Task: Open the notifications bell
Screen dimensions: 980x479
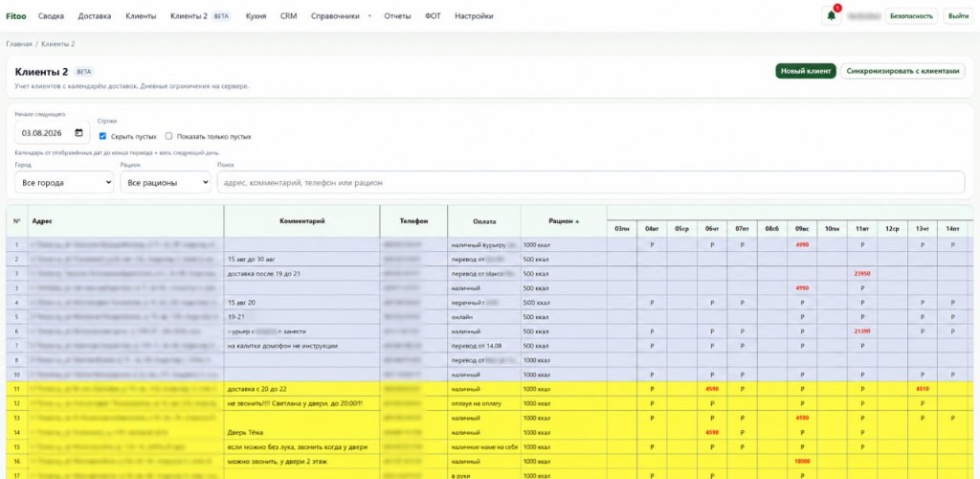Action: pyautogui.click(x=831, y=16)
